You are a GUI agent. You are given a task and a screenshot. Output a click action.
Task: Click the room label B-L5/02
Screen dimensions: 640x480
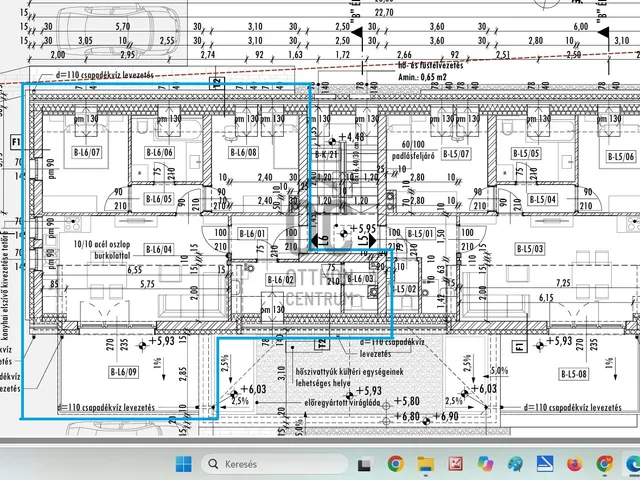click(404, 289)
